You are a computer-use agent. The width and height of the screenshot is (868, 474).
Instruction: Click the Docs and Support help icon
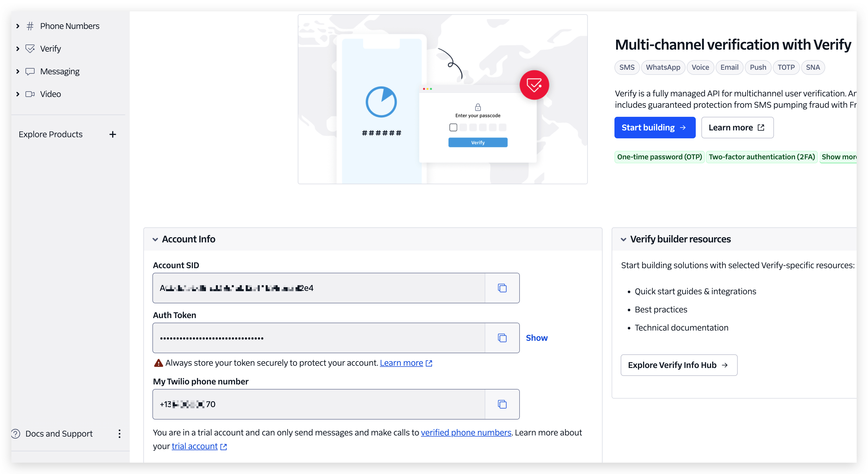click(x=16, y=433)
